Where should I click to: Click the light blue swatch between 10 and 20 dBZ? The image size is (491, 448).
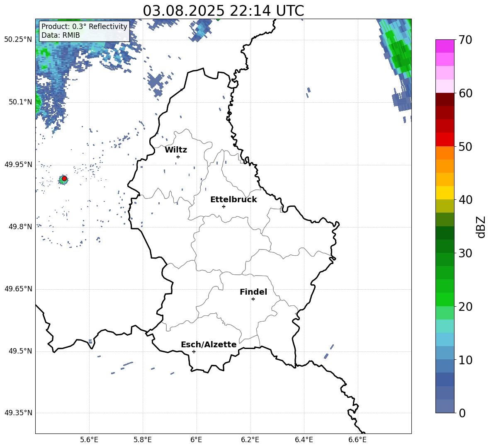445,339
